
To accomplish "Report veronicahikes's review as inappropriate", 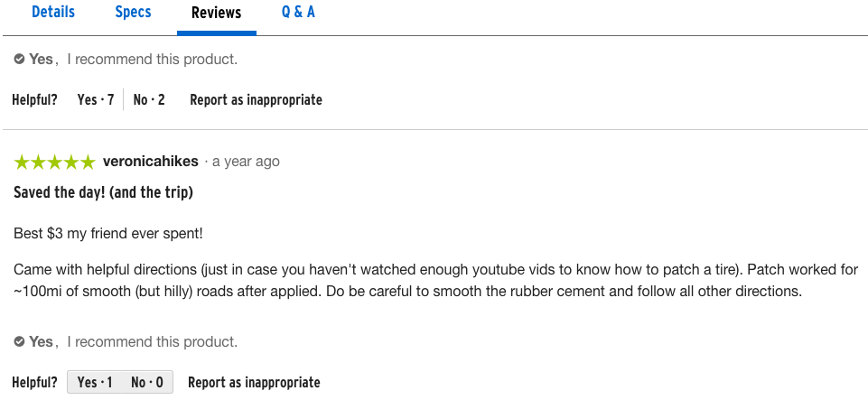I will click(x=254, y=383).
